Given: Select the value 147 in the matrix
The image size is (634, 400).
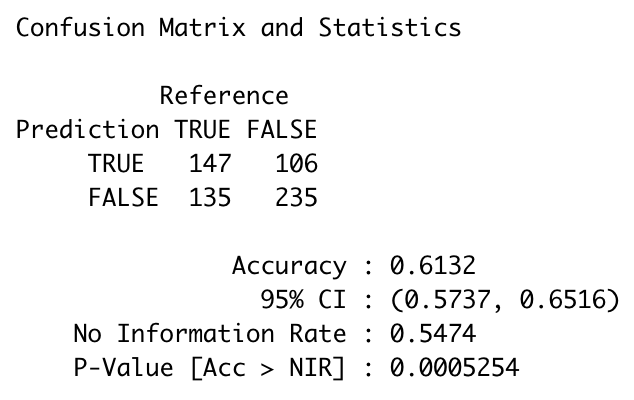Looking at the screenshot, I should 210,163.
